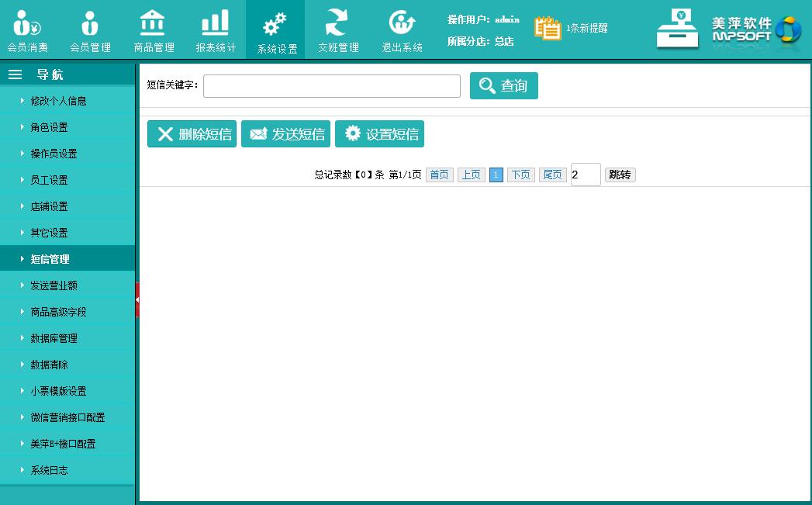Open 交班管理 shift handover icon

337,23
